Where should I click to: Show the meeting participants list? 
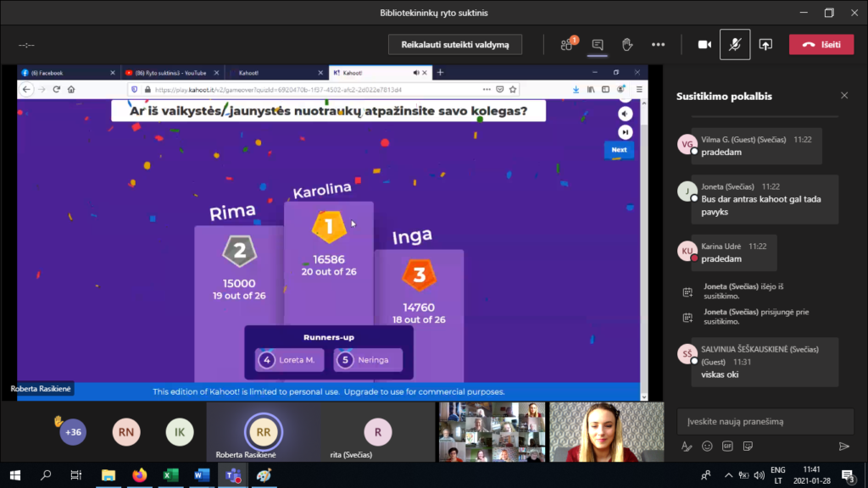pos(567,45)
